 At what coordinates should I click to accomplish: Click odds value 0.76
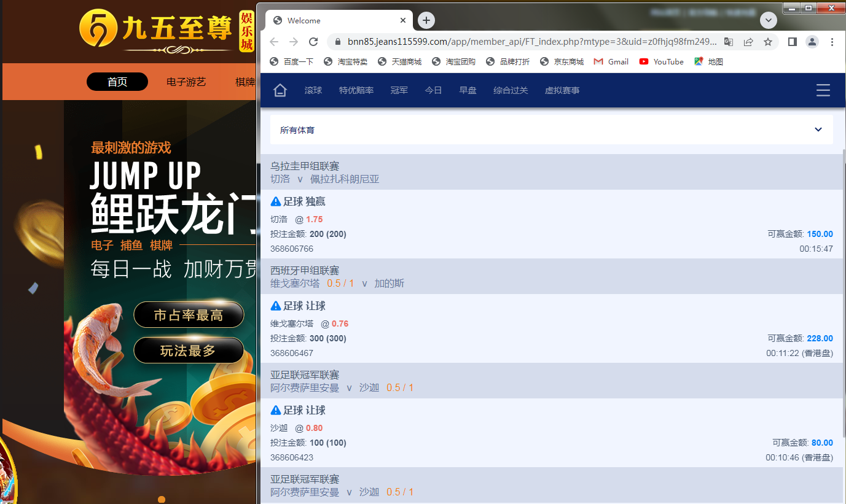tap(340, 324)
